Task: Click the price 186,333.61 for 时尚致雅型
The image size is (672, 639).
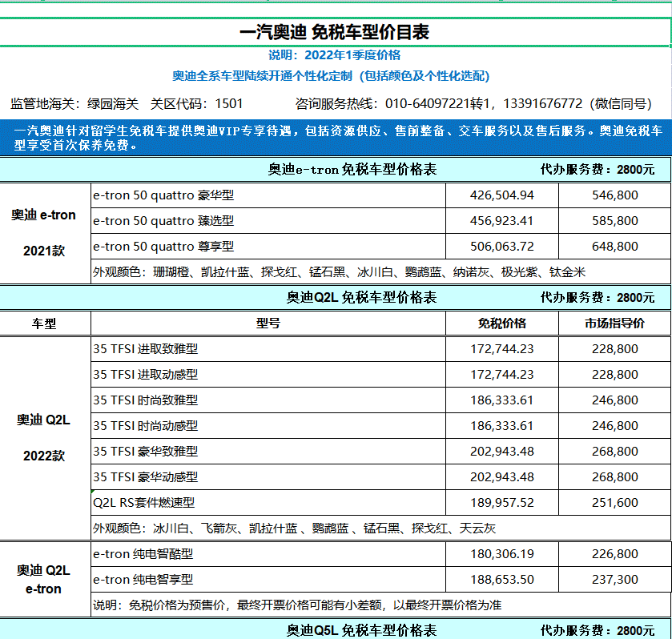Action: (x=502, y=400)
